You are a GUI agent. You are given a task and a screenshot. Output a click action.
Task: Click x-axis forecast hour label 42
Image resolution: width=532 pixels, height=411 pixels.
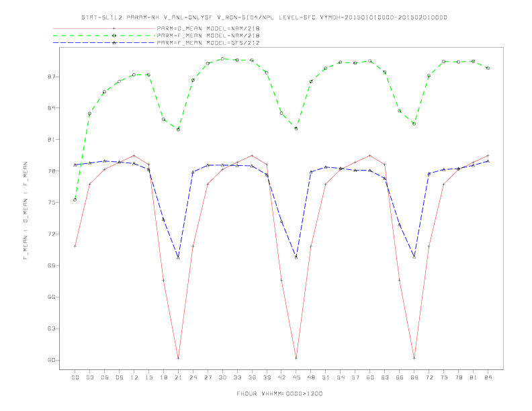(x=281, y=377)
